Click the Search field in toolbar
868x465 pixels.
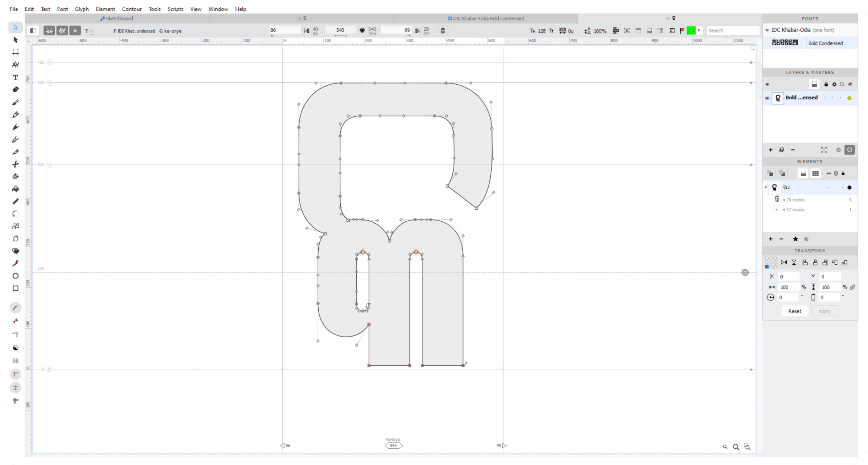[733, 30]
